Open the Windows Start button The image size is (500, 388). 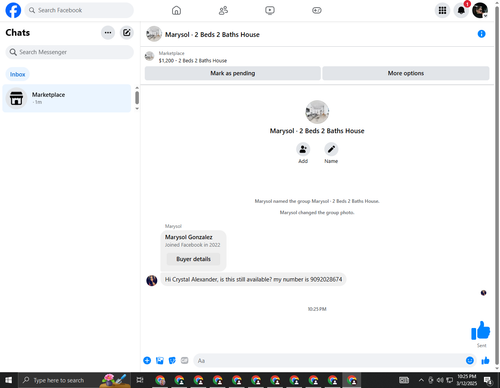tap(9, 380)
